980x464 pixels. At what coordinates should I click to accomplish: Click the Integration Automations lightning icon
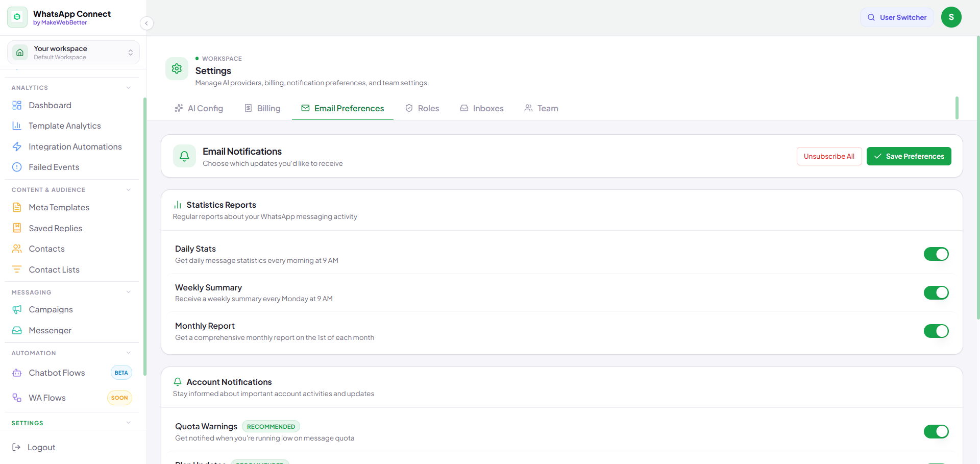[17, 146]
